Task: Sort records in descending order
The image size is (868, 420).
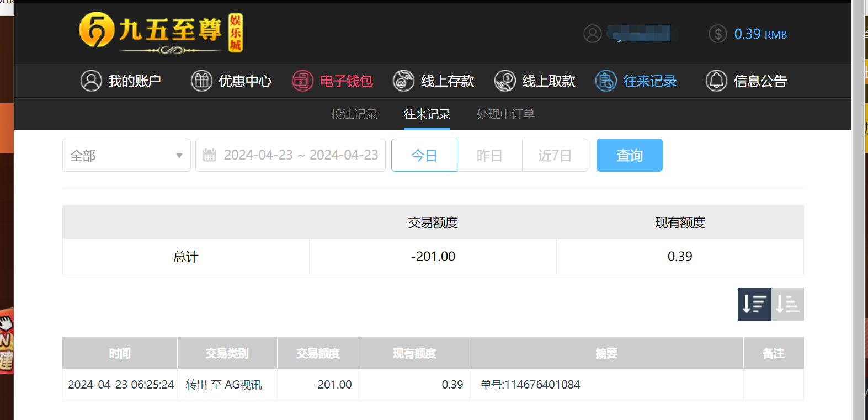Action: tap(754, 304)
